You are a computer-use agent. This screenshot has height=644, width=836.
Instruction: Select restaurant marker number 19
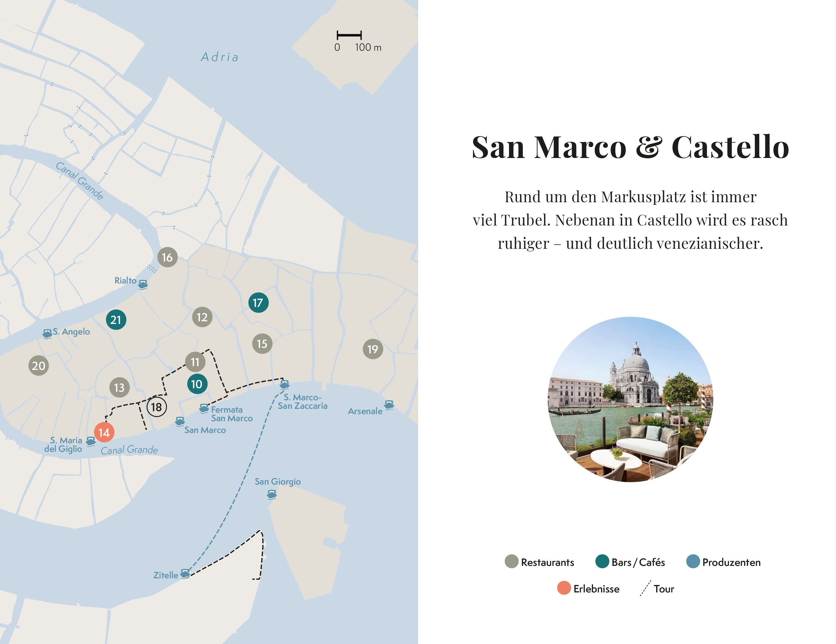tap(373, 349)
